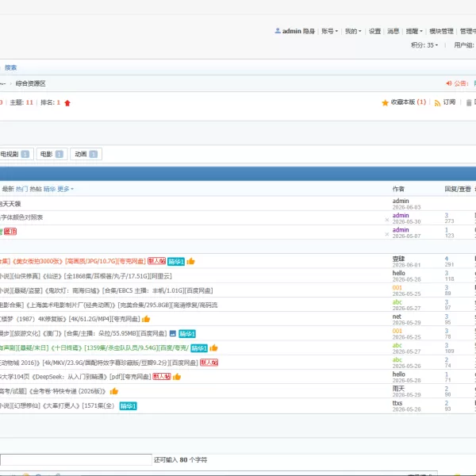Click the 精华1 badge on 大奉打更人 thread
Image resolution: width=476 pixels, height=476 pixels.
(x=128, y=406)
